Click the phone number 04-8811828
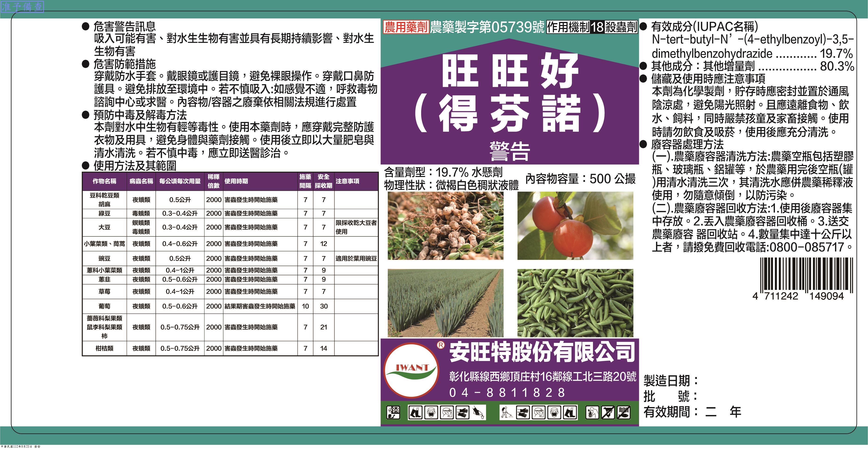The width and height of the screenshot is (868, 450). coord(507,392)
